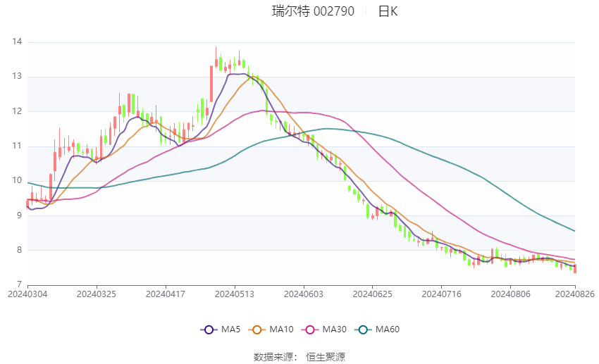This screenshot has width=599, height=364.
Task: Click the y-axis value 11
Action: click(17, 146)
